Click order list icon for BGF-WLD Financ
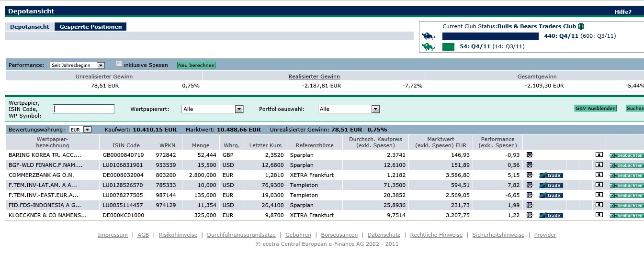Screen dimensions: 644x274 (x=530, y=165)
